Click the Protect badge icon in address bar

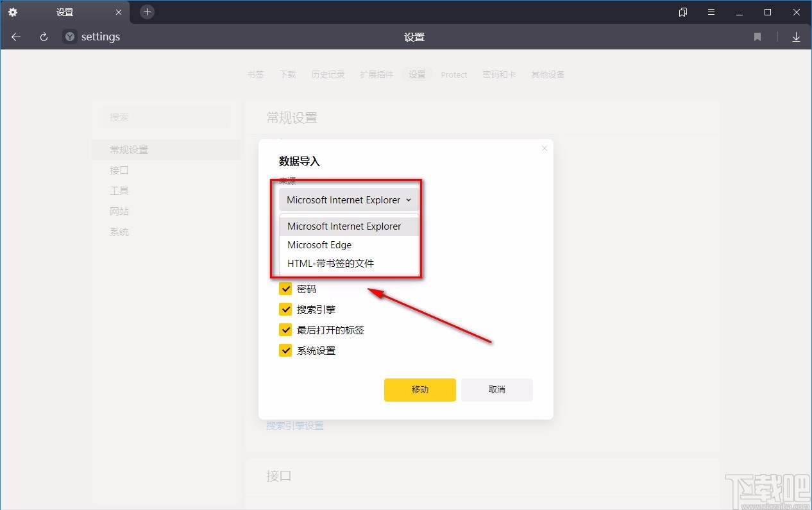click(69, 37)
